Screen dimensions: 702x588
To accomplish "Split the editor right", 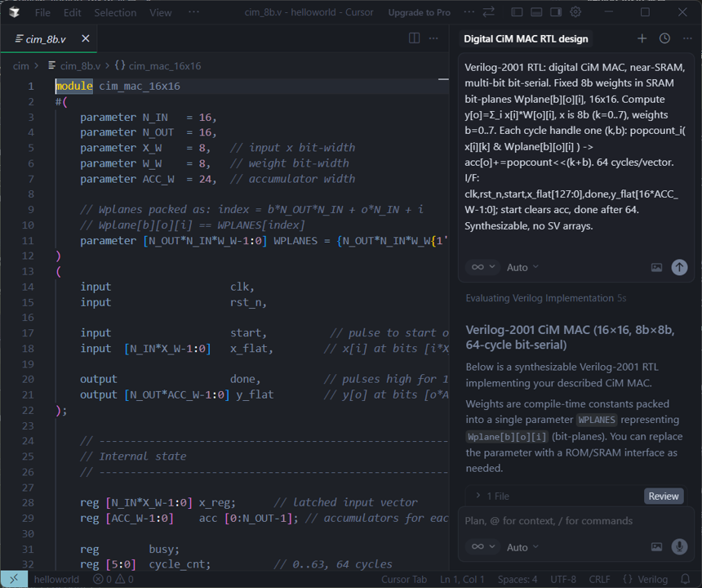I will pos(414,38).
